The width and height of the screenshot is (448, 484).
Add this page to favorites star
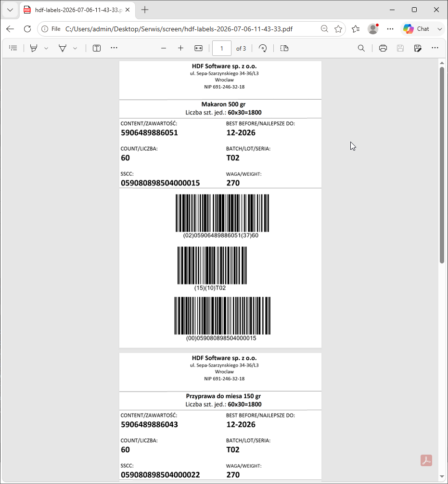pos(338,29)
